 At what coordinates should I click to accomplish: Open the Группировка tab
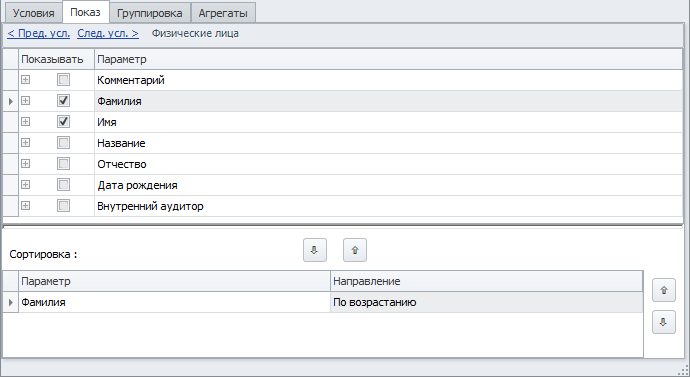[x=150, y=13]
